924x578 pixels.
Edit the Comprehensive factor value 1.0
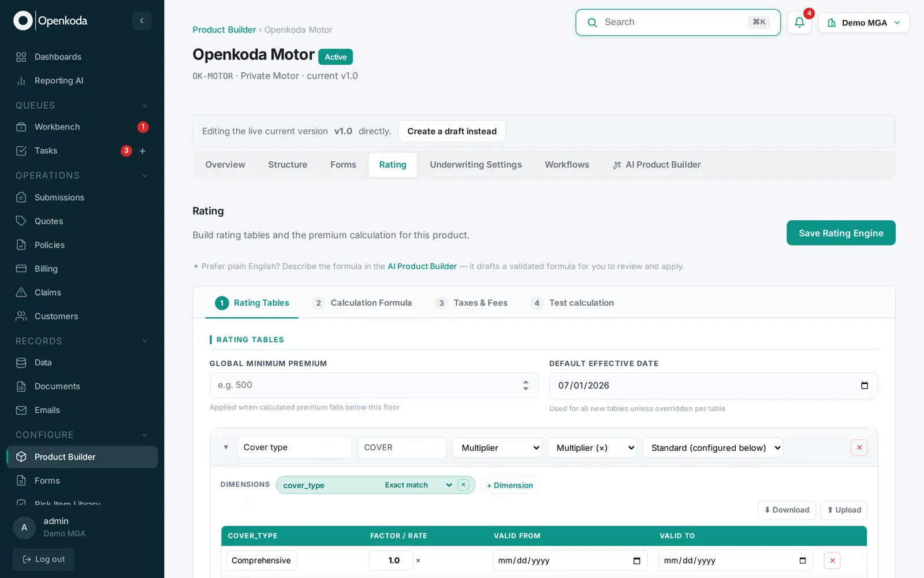coord(392,560)
